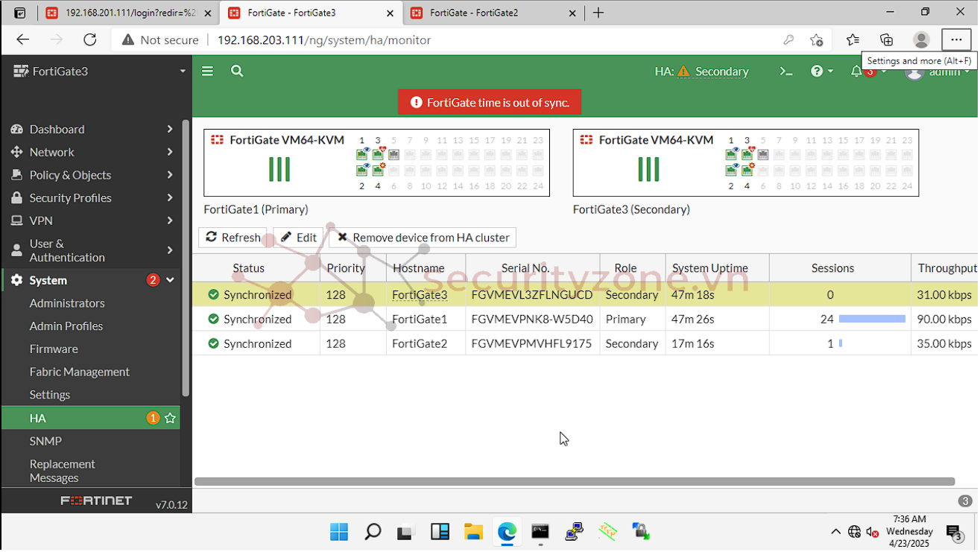Toggle favorite star on HA item

click(170, 418)
